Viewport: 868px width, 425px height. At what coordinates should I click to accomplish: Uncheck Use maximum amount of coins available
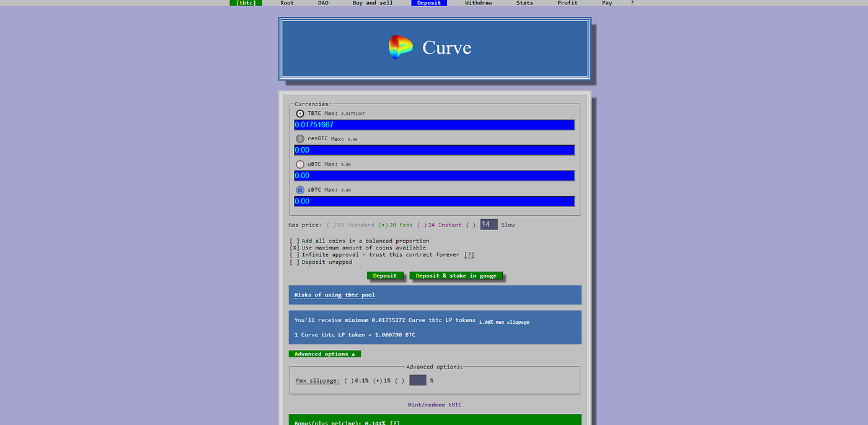point(294,248)
